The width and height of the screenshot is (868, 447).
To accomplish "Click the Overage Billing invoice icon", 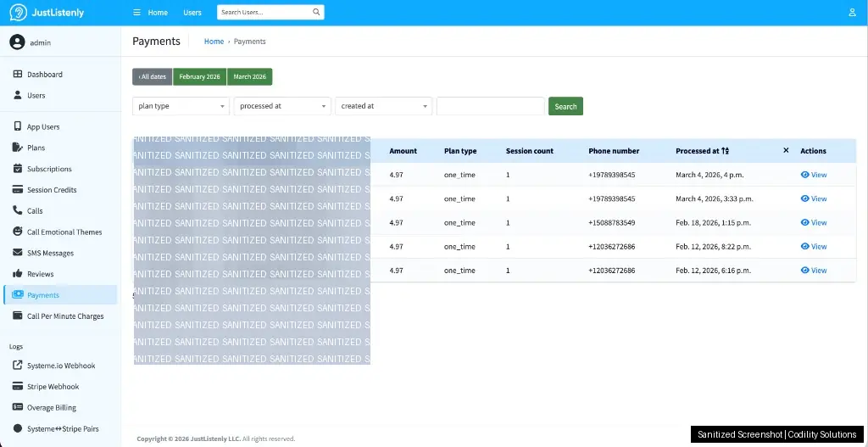I will (18, 407).
